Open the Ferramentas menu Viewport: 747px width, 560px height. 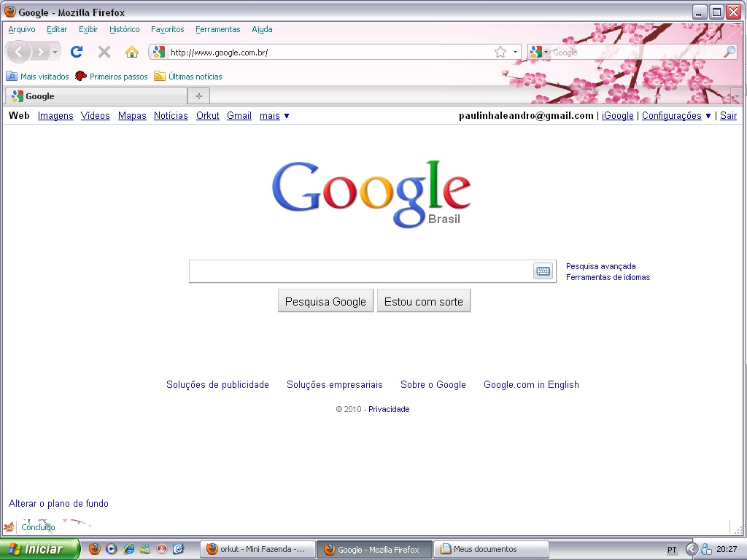pyautogui.click(x=217, y=29)
